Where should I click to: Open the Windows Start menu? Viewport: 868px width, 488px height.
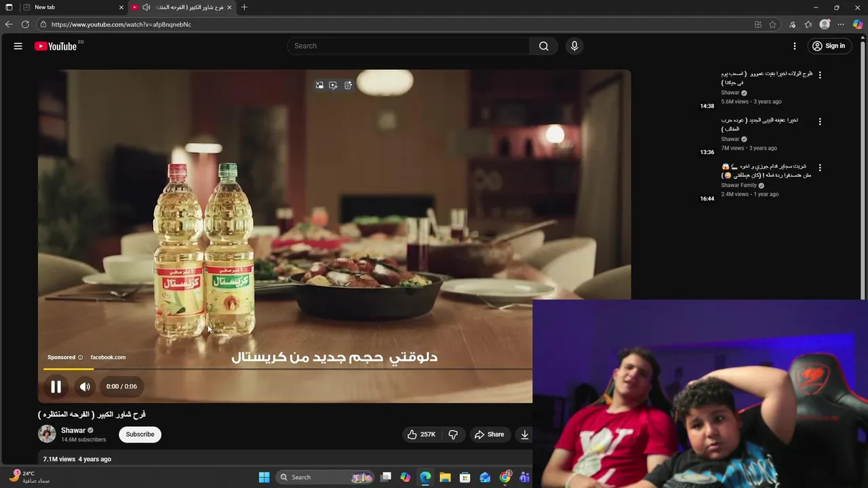click(264, 477)
